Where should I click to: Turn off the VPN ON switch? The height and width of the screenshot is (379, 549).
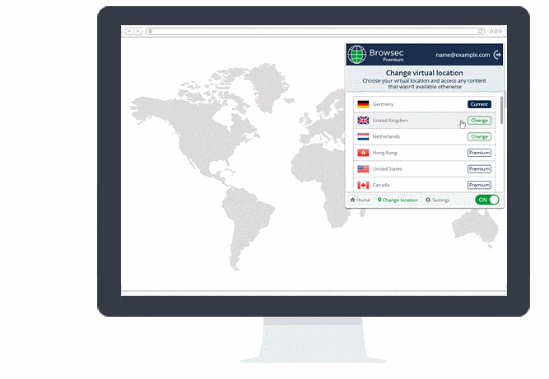coord(487,200)
